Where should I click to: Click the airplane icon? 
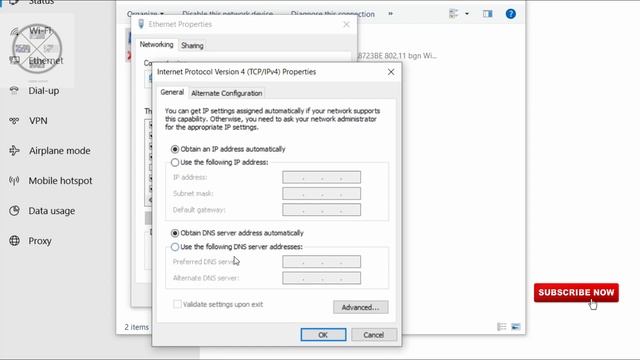point(14,151)
